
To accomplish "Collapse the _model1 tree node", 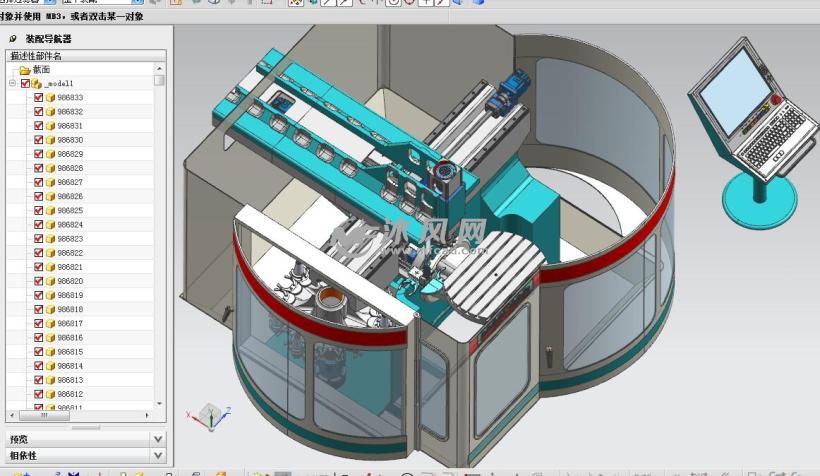I will pos(12,84).
